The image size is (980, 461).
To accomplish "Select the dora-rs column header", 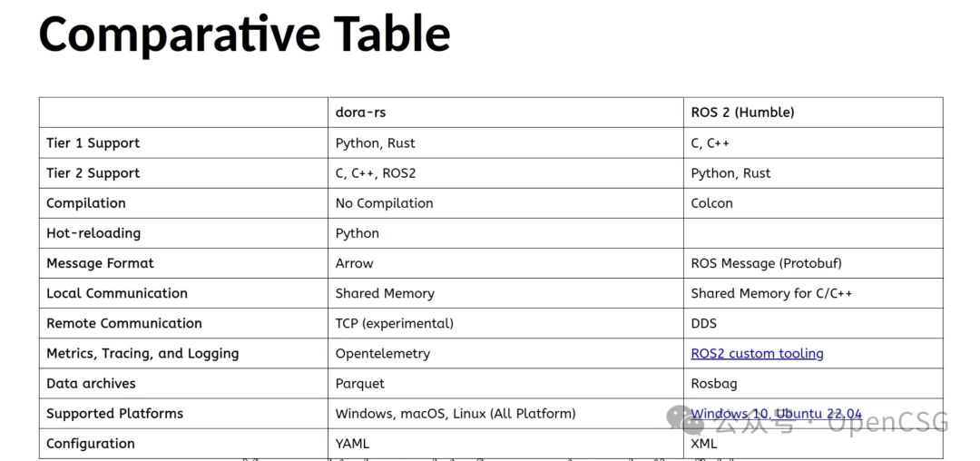I will click(360, 113).
